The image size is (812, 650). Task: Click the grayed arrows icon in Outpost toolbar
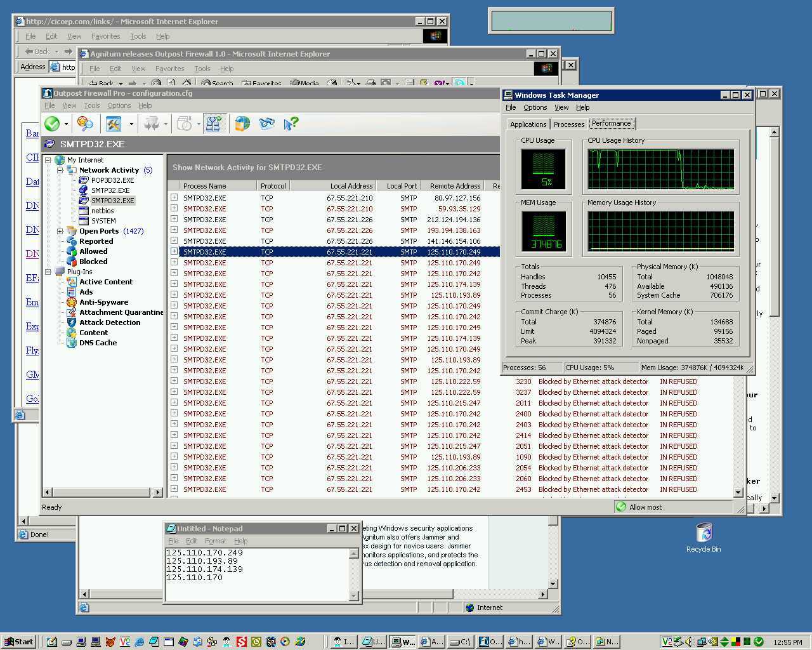[151, 124]
